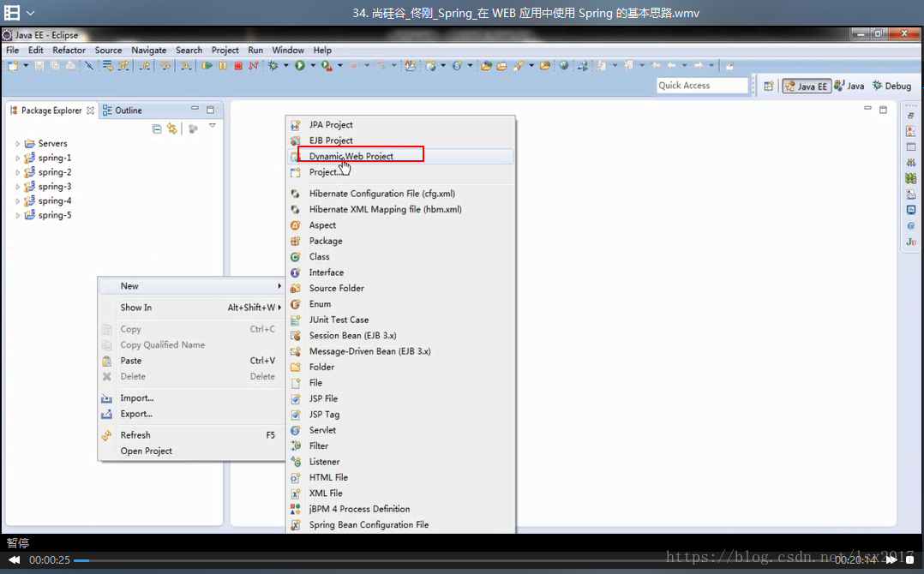Screen dimensions: 924x574
Task: Open the New wizard dropdown arrow
Action: [26, 66]
